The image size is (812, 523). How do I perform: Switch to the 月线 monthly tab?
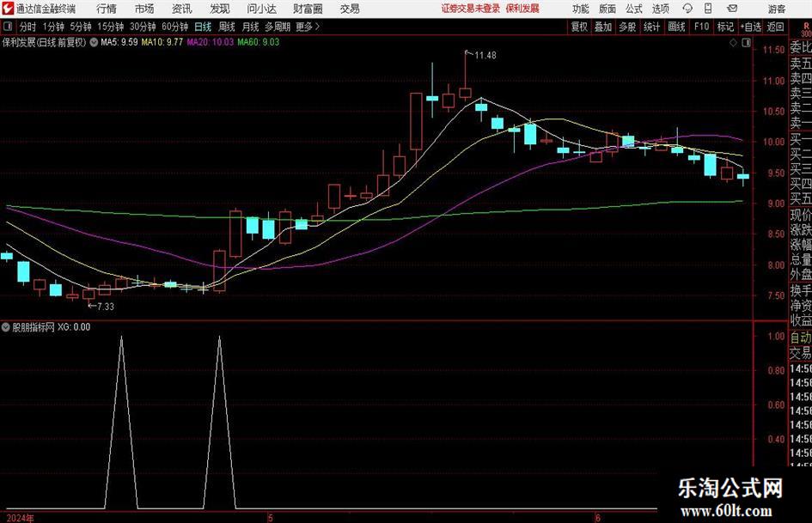[250, 27]
